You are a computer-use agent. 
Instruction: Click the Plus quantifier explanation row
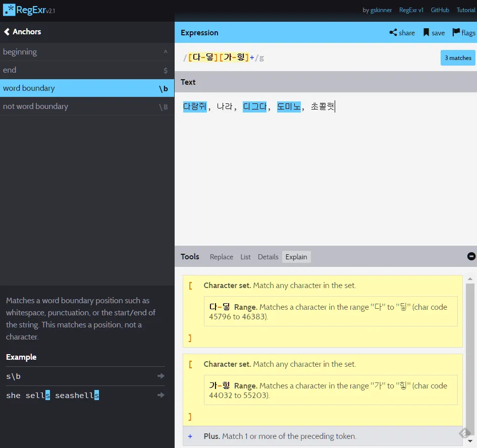click(323, 436)
